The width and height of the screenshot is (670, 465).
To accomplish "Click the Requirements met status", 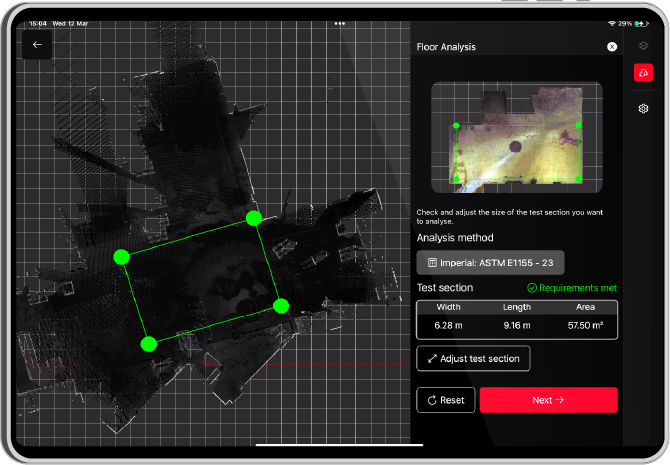I will 572,288.
